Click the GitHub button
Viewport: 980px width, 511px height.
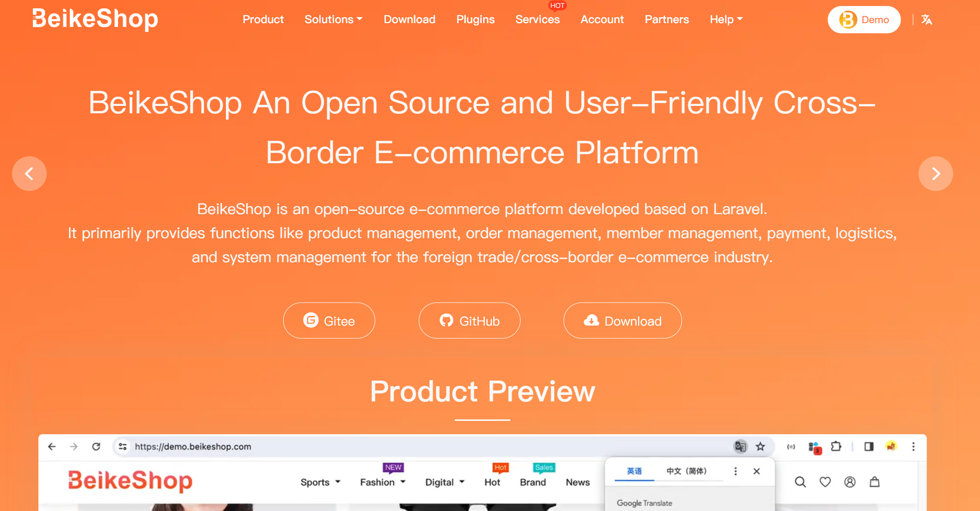469,320
